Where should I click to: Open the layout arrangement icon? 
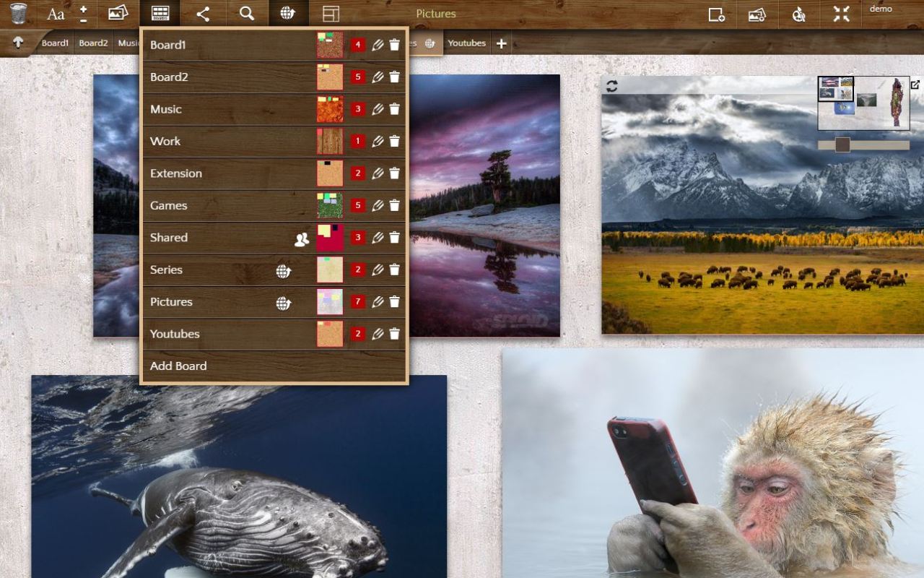point(330,13)
